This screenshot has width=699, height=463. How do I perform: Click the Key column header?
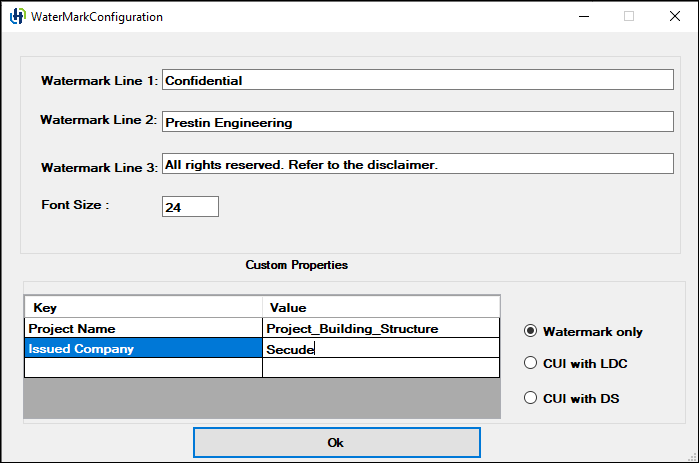[x=143, y=307]
